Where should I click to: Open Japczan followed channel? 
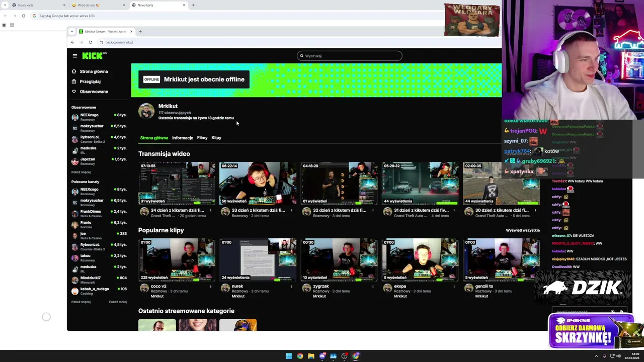click(99, 161)
